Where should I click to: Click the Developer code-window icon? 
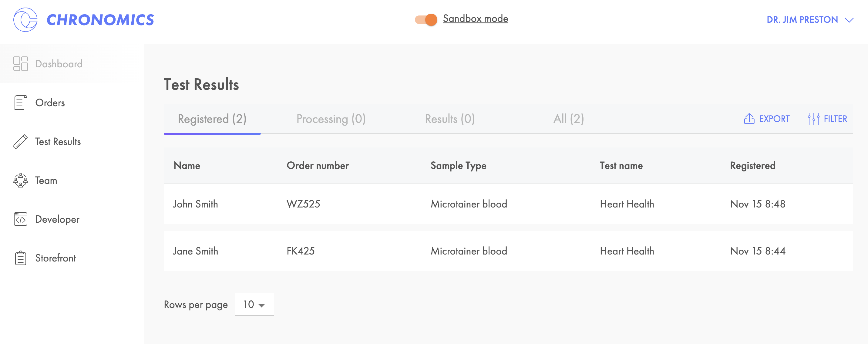click(20, 219)
